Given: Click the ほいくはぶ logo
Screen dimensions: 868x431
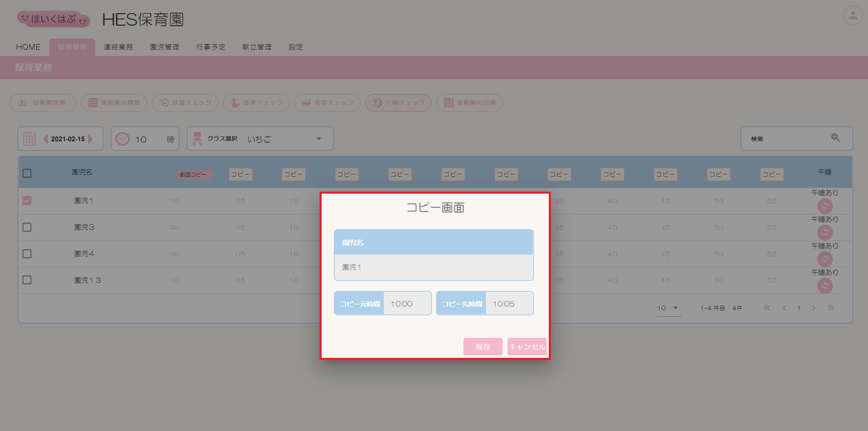Looking at the screenshot, I should click(54, 19).
